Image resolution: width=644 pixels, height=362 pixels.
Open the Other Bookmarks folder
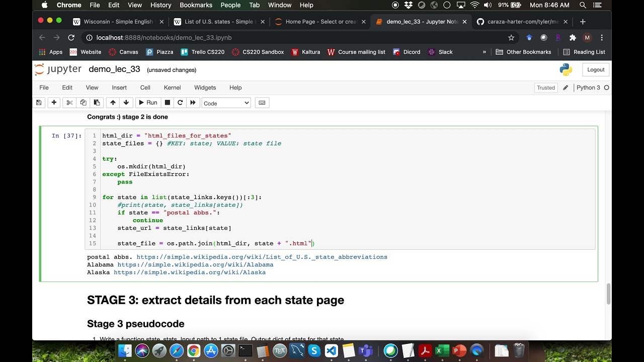coord(523,52)
